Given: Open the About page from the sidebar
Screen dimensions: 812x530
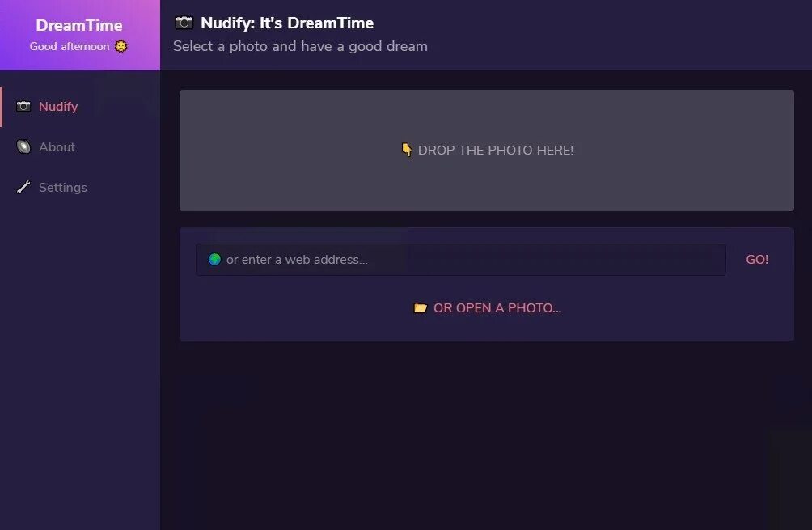Looking at the screenshot, I should tap(57, 146).
